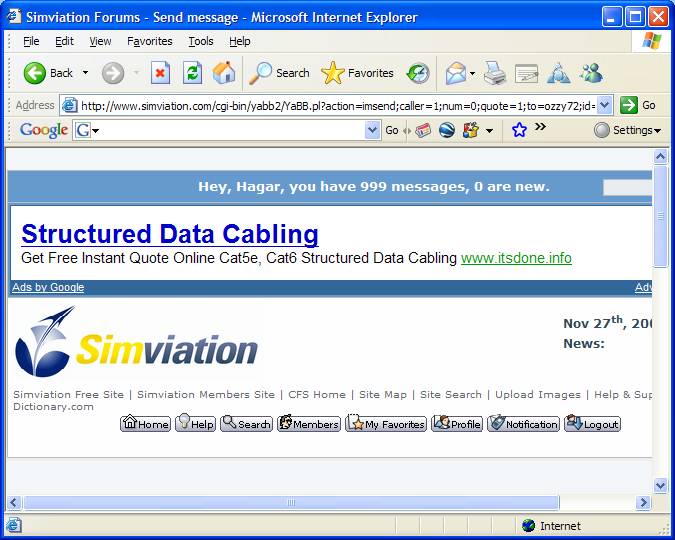Screen dimensions: 675x540
Task: Refresh the page with the Refresh icon
Action: coord(192,73)
